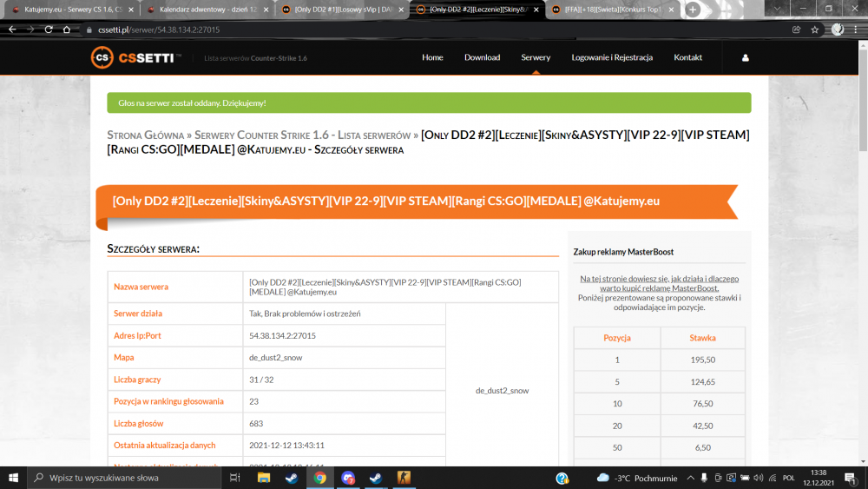Switch to Google Chrome on the taskbar
Screen dimensions: 868x489
[x=320, y=478]
